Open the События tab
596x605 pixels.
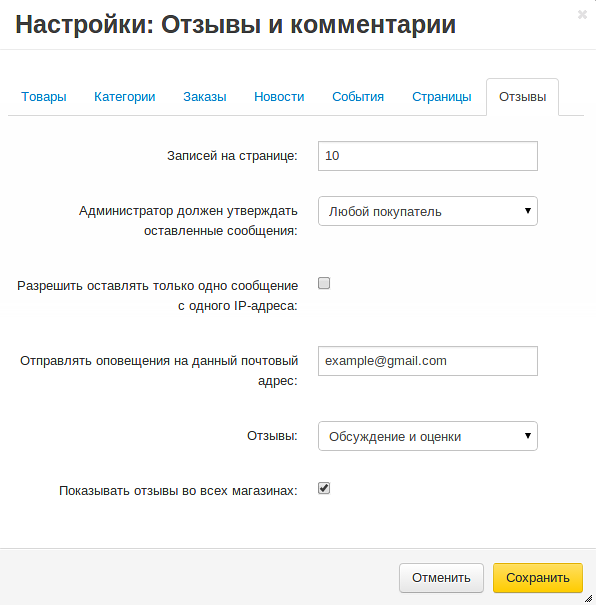click(358, 96)
